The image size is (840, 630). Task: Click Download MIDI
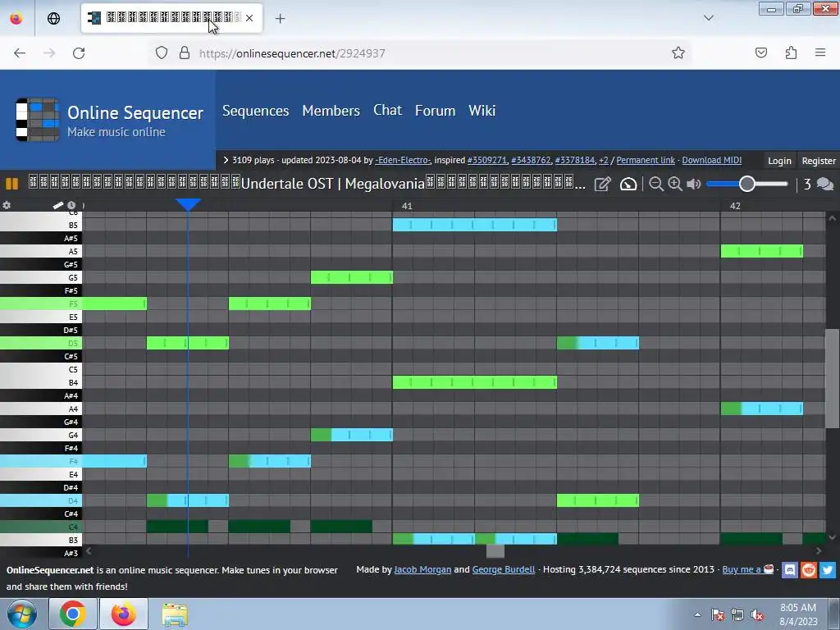tap(711, 160)
